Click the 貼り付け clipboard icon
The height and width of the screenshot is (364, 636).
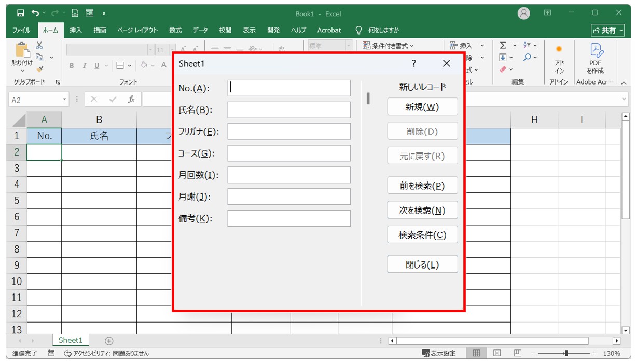[22, 51]
